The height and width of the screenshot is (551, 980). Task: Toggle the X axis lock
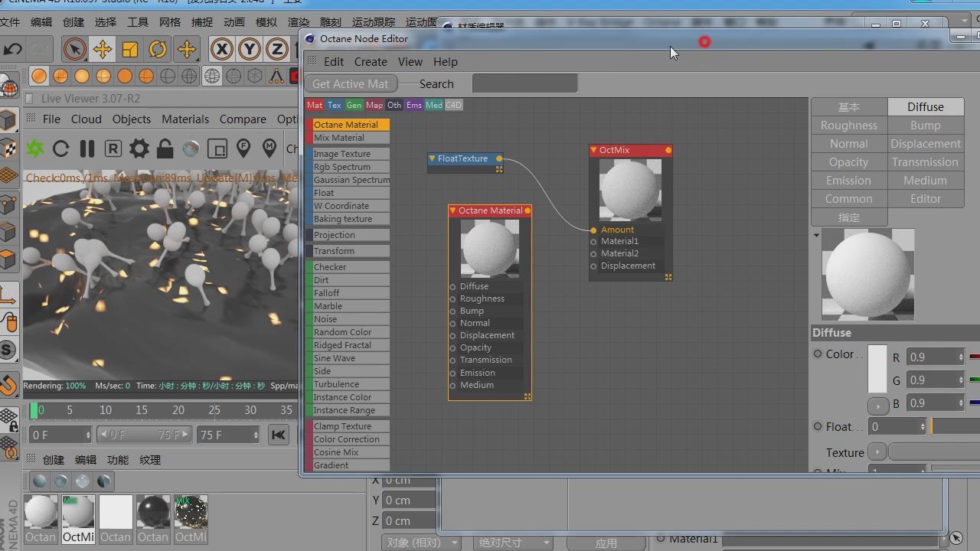point(222,50)
